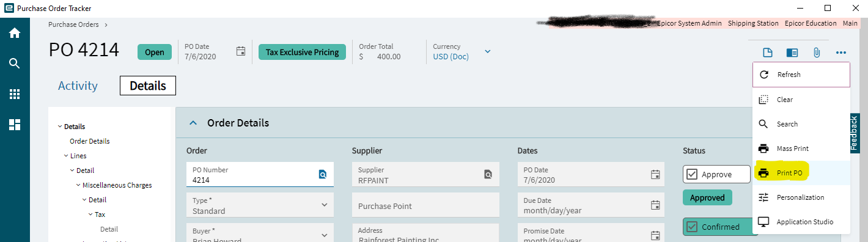Open the overflow three-dots menu icon
This screenshot has height=242, width=868.
(841, 53)
